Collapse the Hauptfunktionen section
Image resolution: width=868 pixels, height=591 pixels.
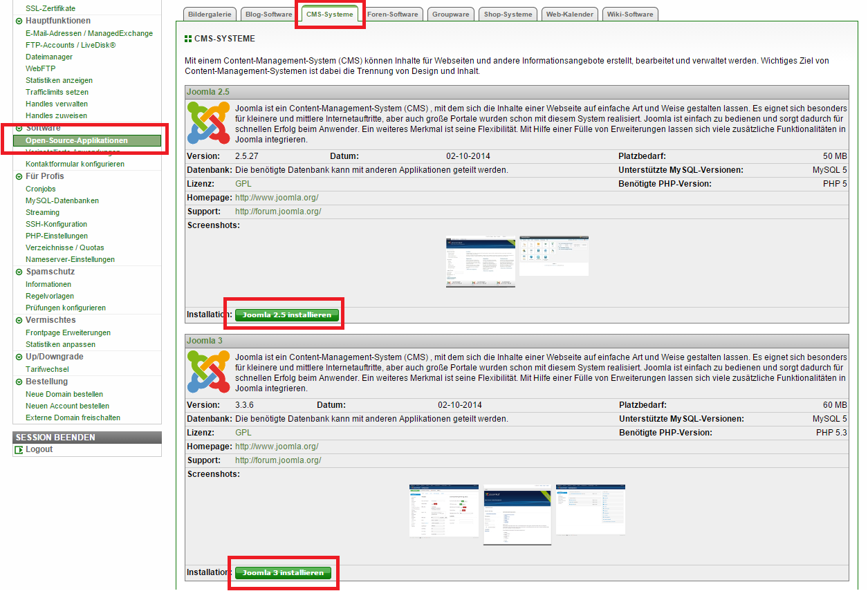(19, 21)
